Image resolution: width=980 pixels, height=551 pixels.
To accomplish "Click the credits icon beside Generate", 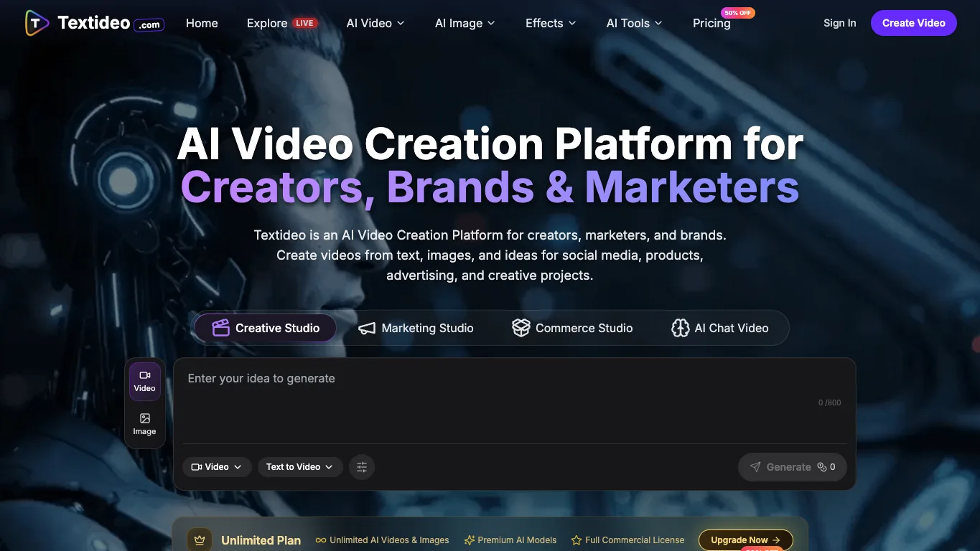I will [822, 467].
